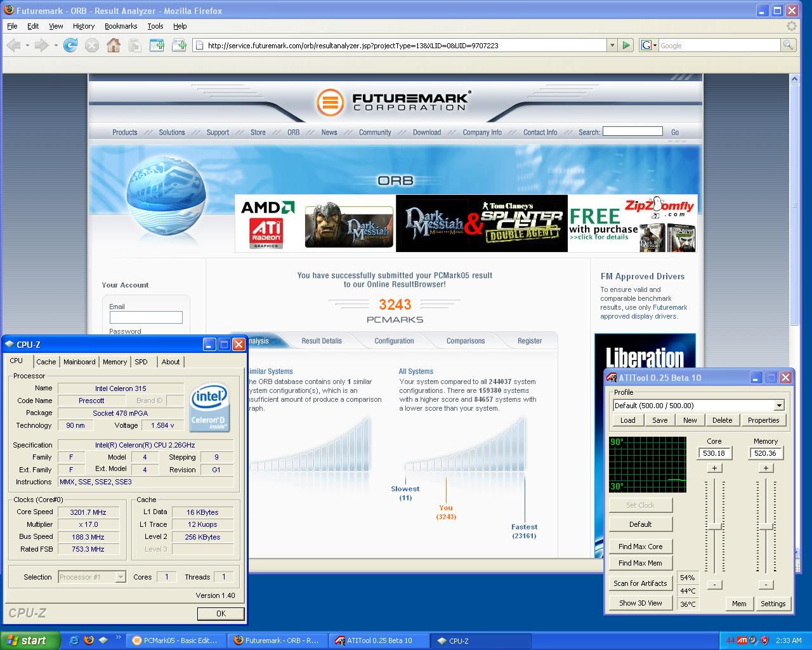The height and width of the screenshot is (650, 812).
Task: Click the green Go arrow beside URL
Action: [626, 45]
